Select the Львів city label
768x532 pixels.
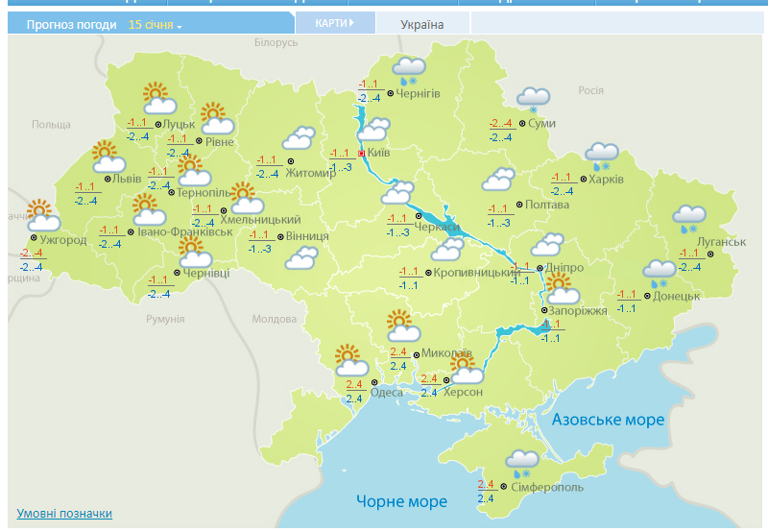click(127, 179)
